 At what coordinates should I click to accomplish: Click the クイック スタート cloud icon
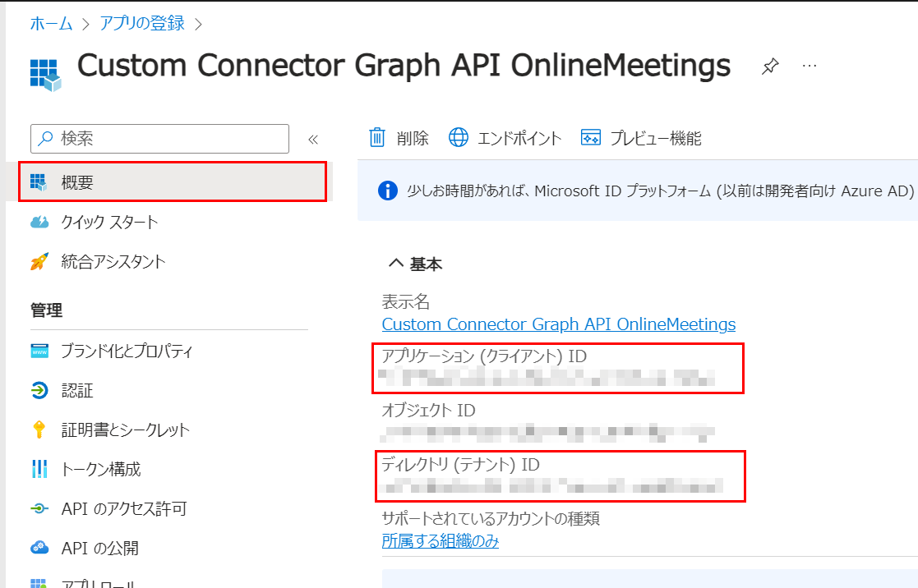tap(39, 222)
